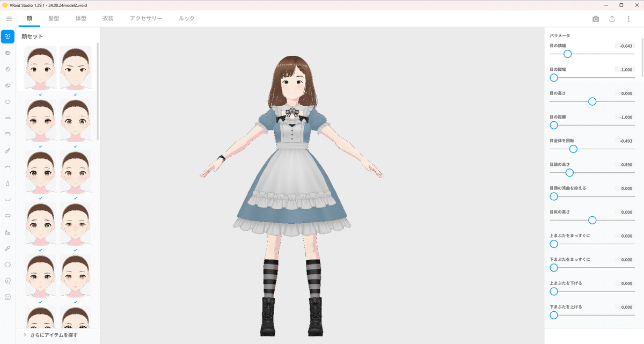Open the three-dot more options menu
644x344 pixels.
(x=628, y=19)
